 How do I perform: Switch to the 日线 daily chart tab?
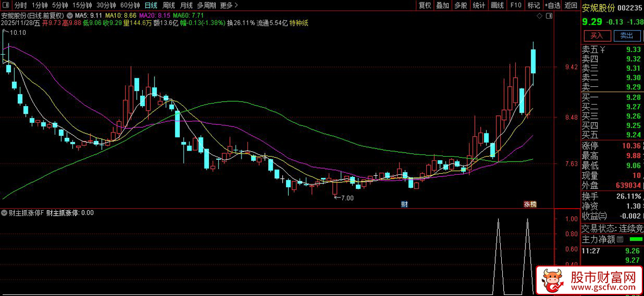pyautogui.click(x=151, y=5)
